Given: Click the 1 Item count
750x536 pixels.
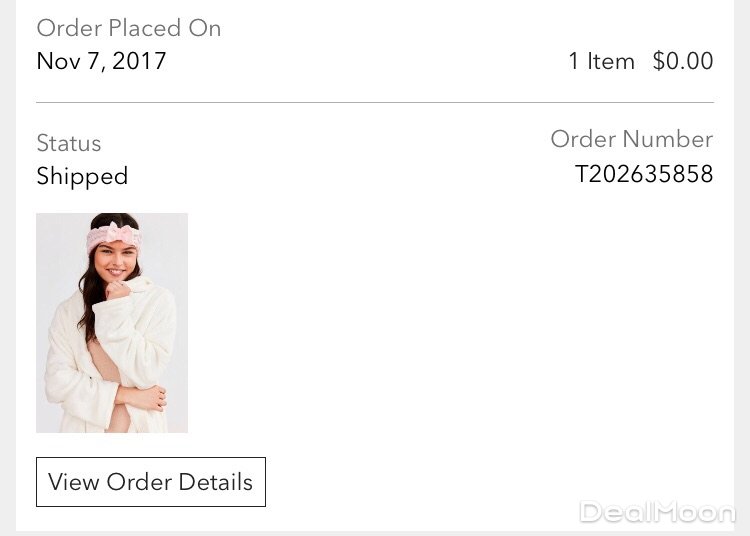Looking at the screenshot, I should pos(601,61).
